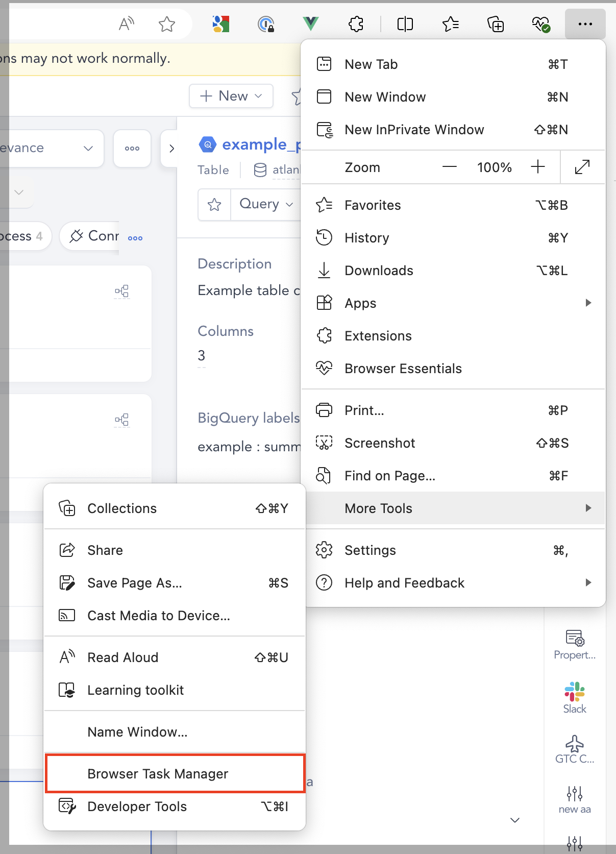Expand the Apps submenu
The image size is (616, 854).
tap(453, 303)
